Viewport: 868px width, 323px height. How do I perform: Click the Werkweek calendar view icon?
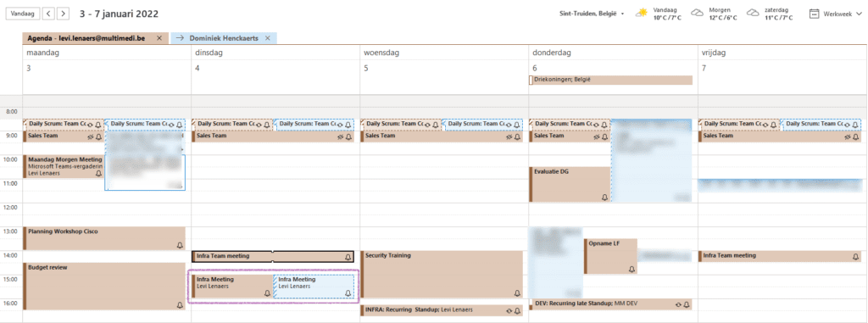(815, 14)
